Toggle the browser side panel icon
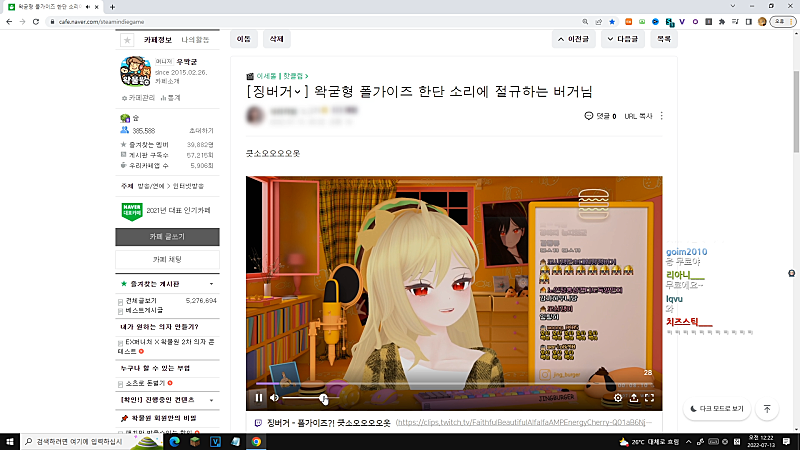800x450 pixels. [748, 22]
